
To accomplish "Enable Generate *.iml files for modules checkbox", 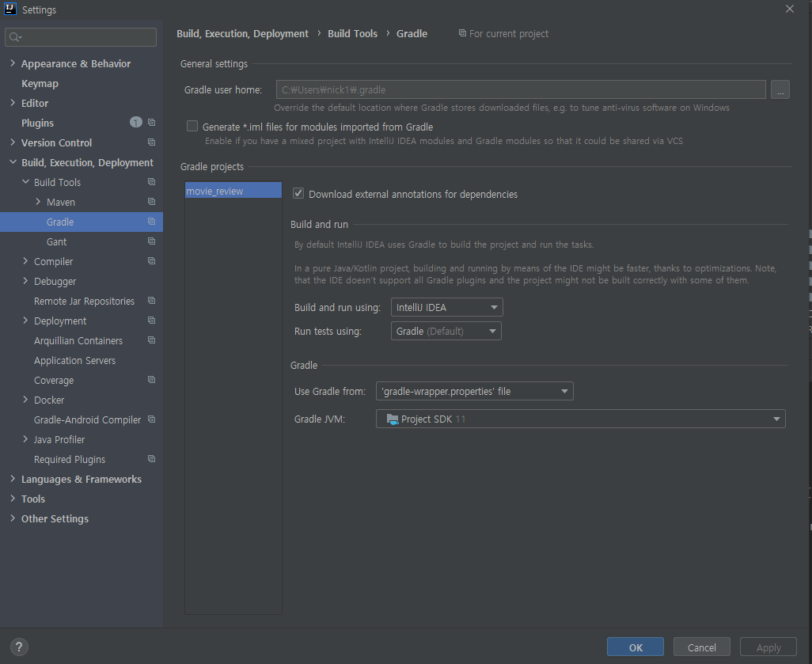I will click(x=192, y=126).
